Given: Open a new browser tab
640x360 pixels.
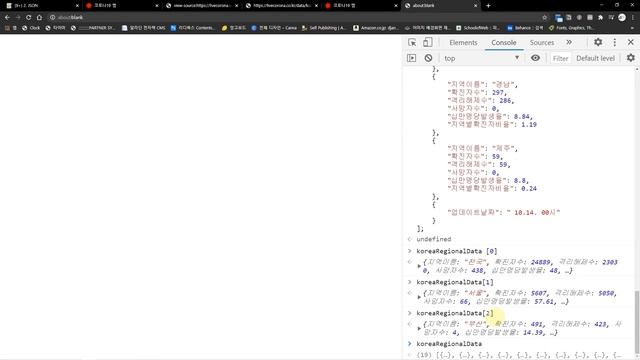Looking at the screenshot, I should [x=488, y=6].
